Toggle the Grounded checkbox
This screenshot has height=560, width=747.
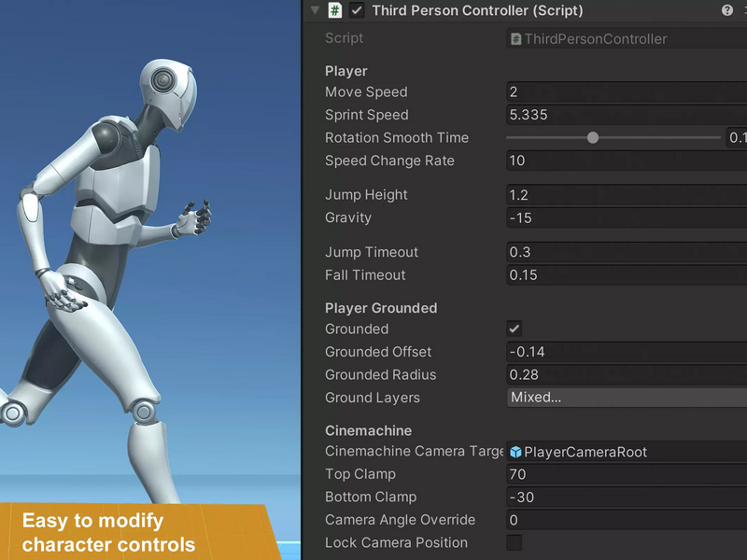514,329
